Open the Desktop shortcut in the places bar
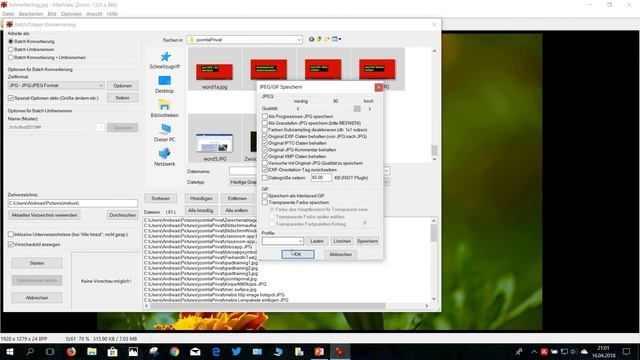Image resolution: width=640 pixels, height=360 pixels. 164,84
